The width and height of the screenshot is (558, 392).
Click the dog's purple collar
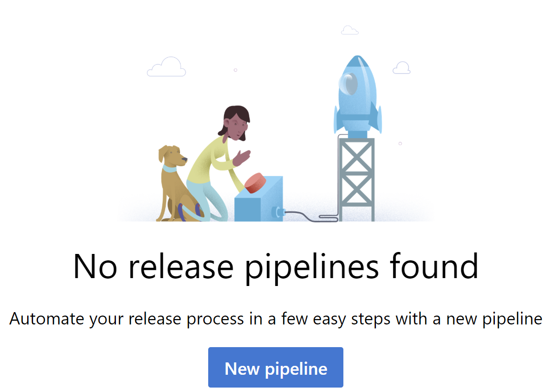click(170, 168)
